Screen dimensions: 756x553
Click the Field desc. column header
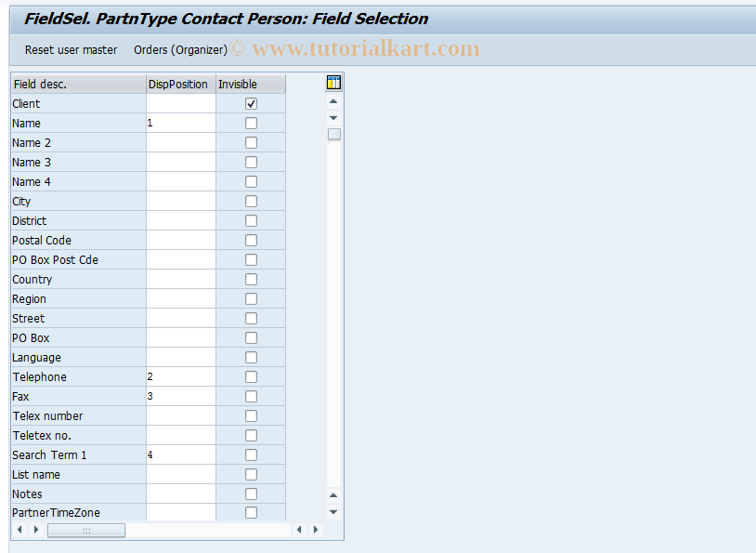click(x=79, y=84)
